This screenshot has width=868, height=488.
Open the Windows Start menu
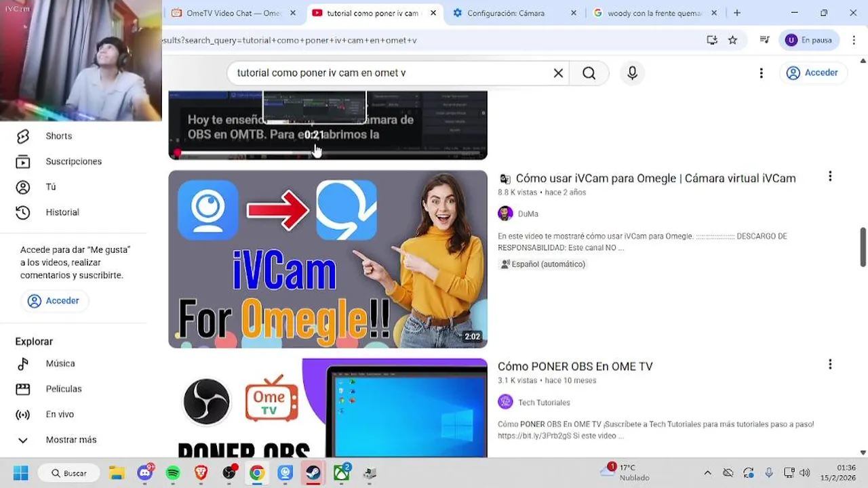20,473
